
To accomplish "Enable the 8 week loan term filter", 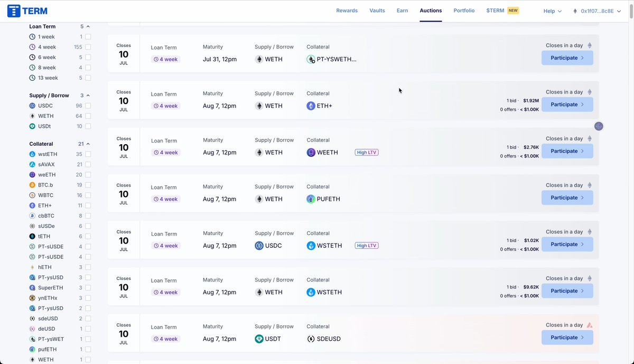I will tap(88, 68).
